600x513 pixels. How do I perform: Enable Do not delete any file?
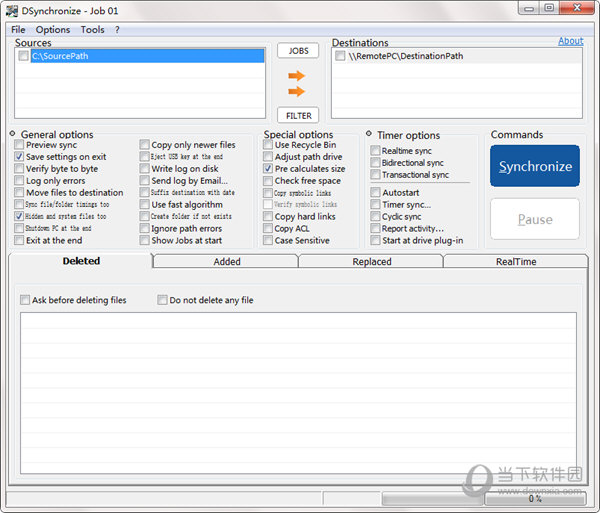pos(162,300)
